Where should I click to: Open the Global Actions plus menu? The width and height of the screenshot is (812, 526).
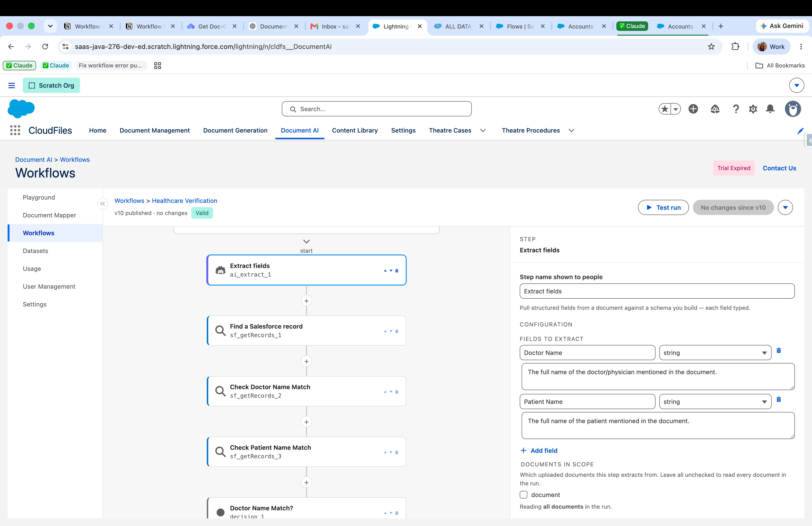pyautogui.click(x=693, y=109)
